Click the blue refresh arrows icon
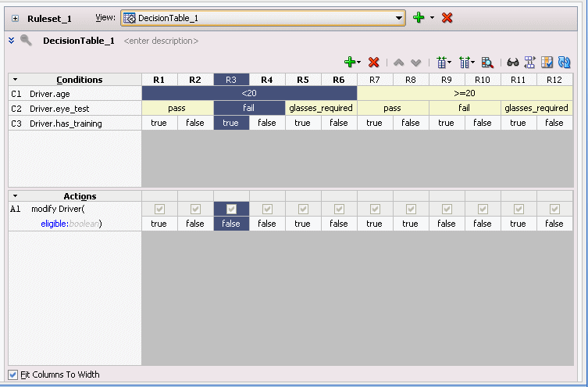This screenshot has width=588, height=387. pos(565,63)
